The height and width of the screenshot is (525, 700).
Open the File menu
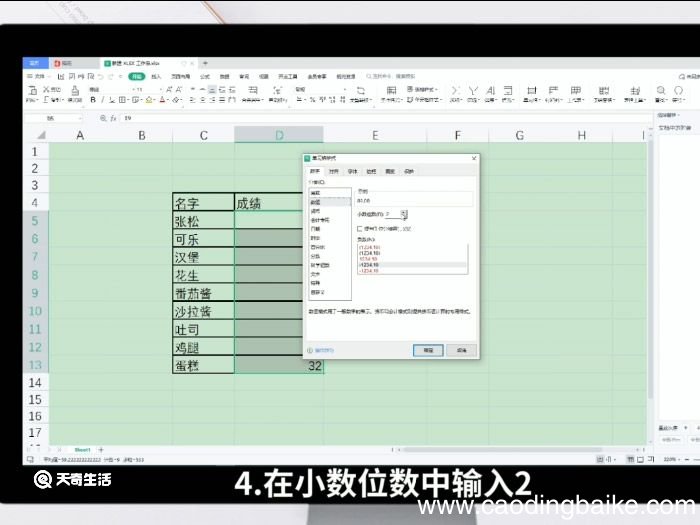tap(36, 76)
